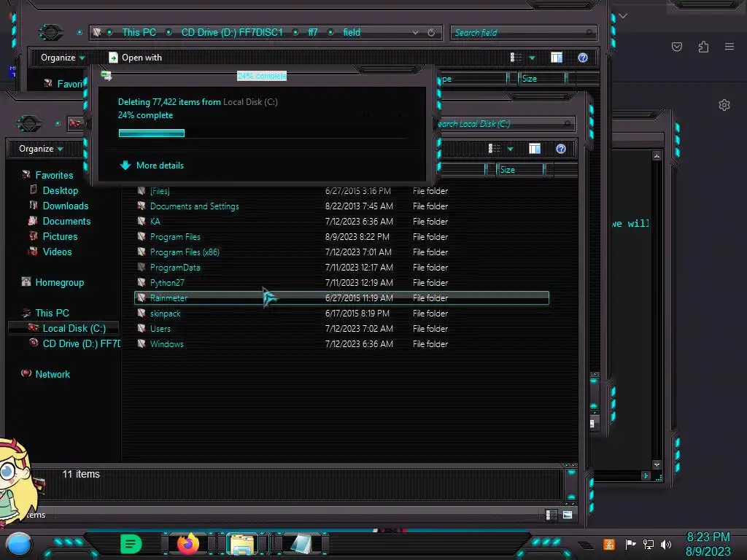The image size is (747, 560).
Task: Open network tray icon
Action: point(649,544)
